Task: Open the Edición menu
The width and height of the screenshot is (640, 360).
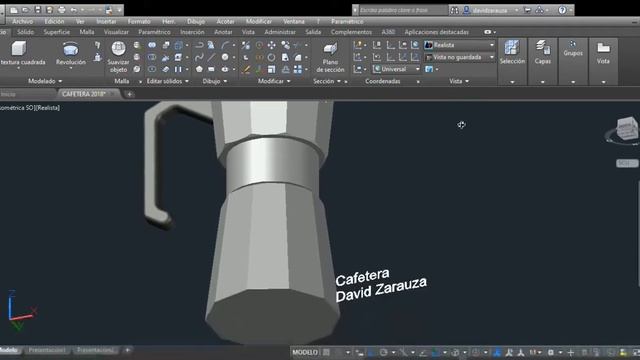Action: pyautogui.click(x=54, y=21)
